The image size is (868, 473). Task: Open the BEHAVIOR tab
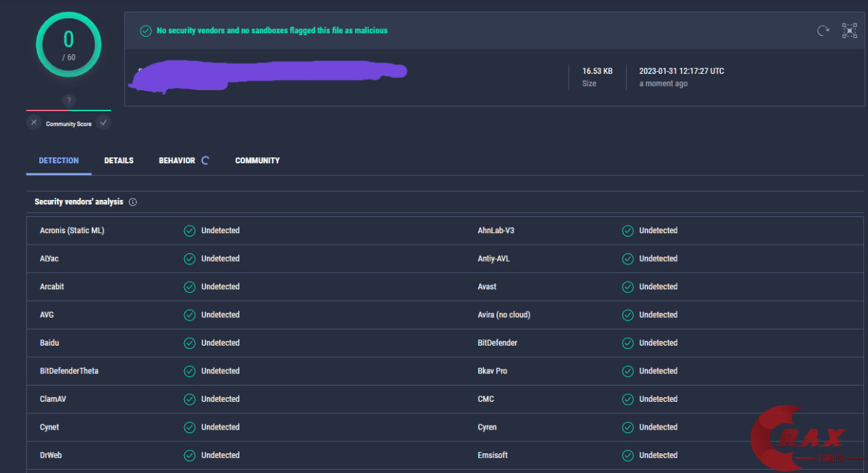click(x=177, y=161)
